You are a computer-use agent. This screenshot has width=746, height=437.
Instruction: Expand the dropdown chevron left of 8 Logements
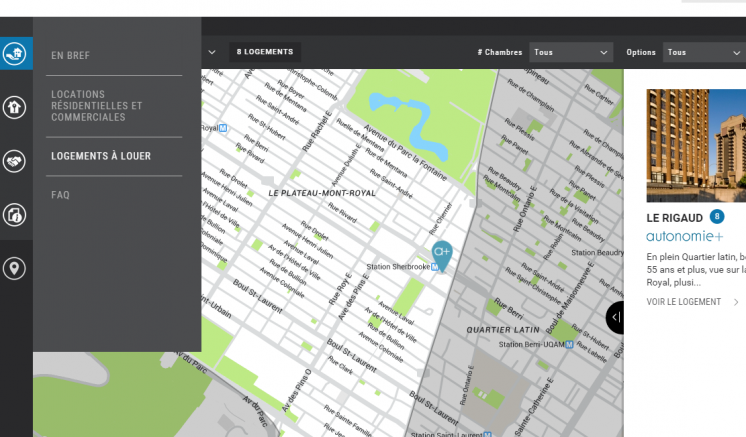(211, 52)
